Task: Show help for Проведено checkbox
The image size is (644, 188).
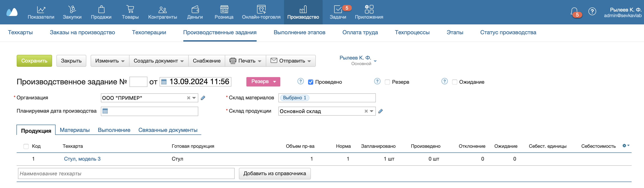Action: (300, 81)
